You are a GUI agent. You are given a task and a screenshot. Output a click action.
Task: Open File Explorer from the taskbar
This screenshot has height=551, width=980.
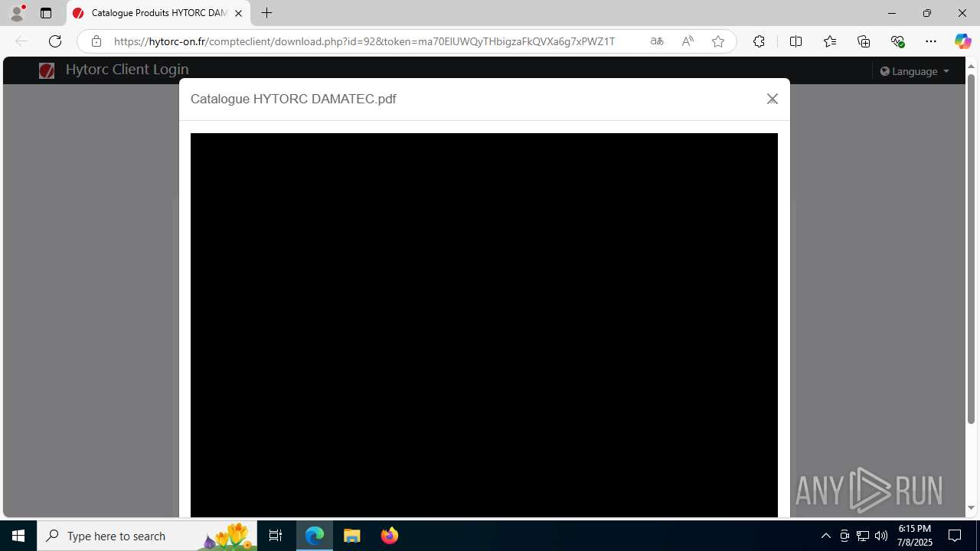coord(352,536)
